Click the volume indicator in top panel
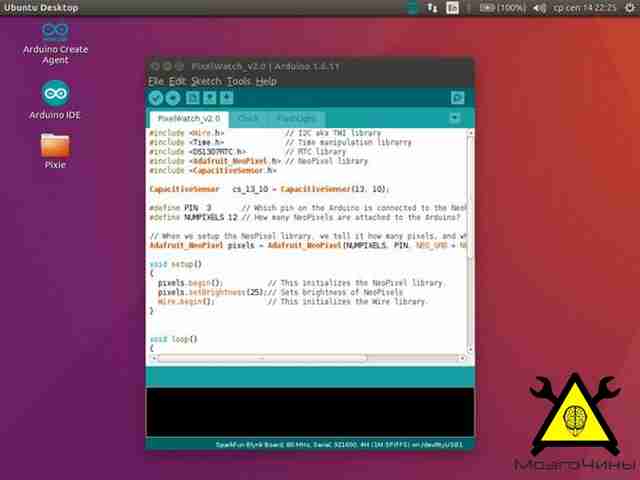Screen dimensions: 640x480 coord(539,8)
